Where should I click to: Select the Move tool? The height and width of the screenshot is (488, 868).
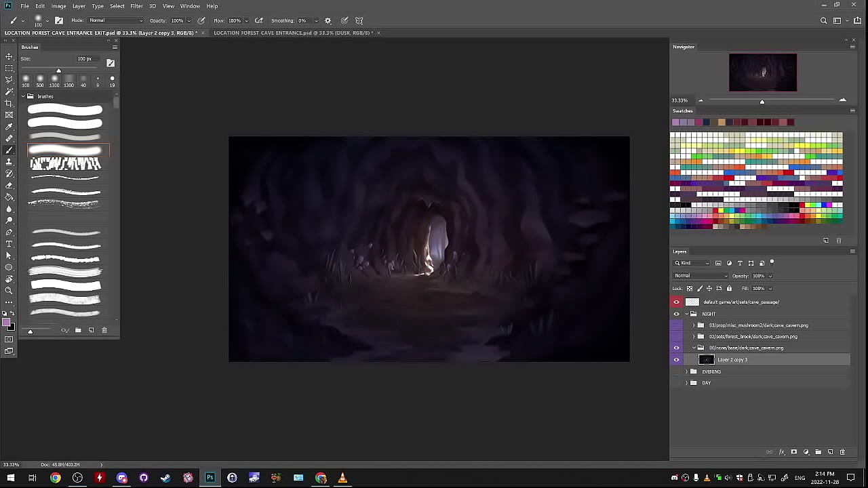(9, 57)
